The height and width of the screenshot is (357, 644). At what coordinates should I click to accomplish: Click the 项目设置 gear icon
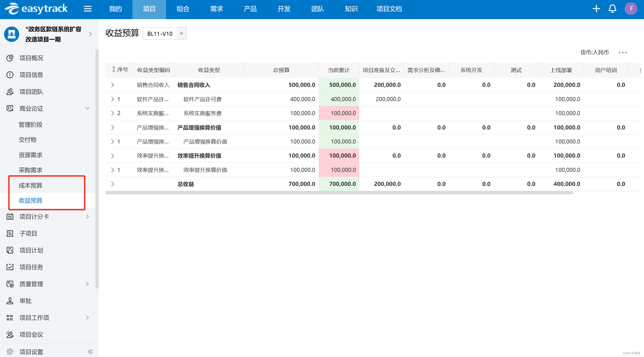[x=10, y=352]
